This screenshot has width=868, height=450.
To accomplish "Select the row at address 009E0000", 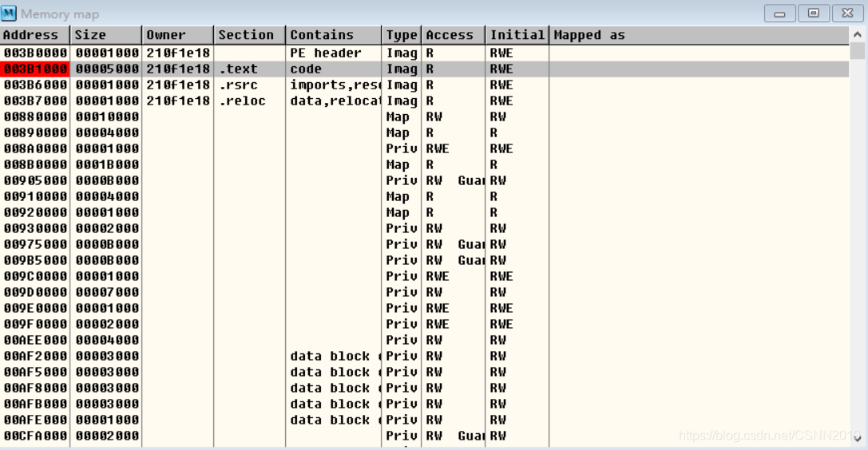I will tap(425, 308).
